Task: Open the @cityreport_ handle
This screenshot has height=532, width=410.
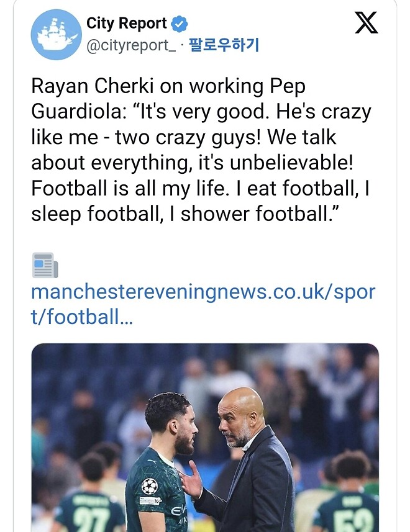Action: [131, 45]
